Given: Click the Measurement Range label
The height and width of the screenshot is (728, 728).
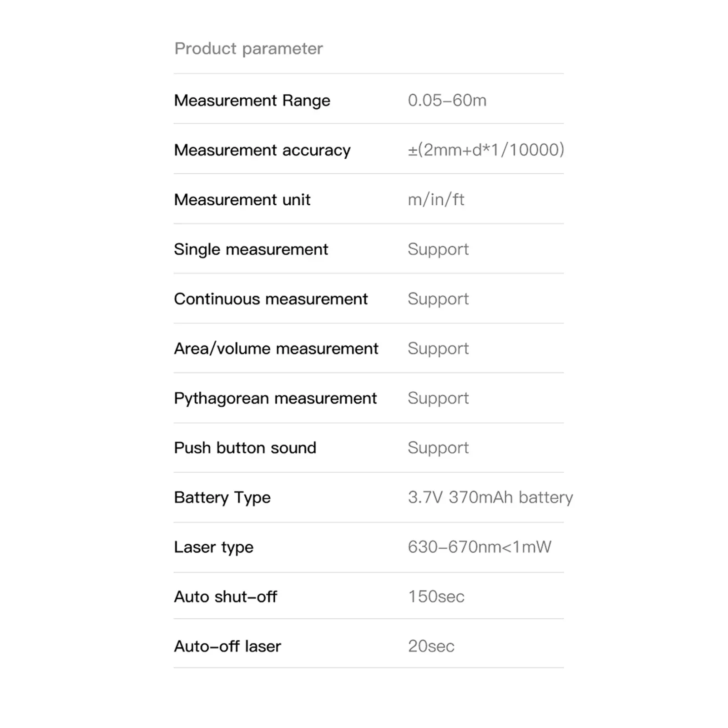Looking at the screenshot, I should (252, 101).
